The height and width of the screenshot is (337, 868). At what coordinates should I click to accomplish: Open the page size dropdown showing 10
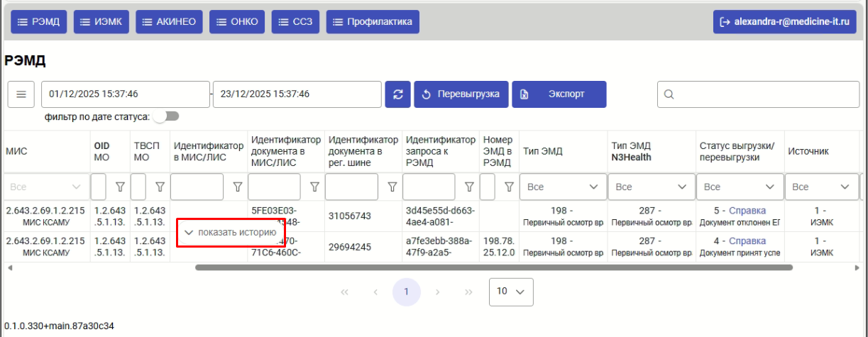[511, 292]
